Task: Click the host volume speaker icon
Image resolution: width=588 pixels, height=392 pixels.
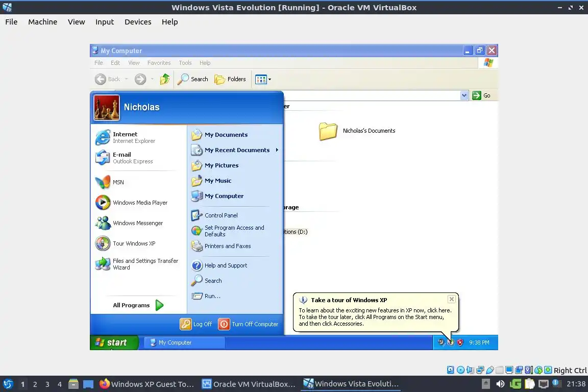Action: click(x=500, y=384)
